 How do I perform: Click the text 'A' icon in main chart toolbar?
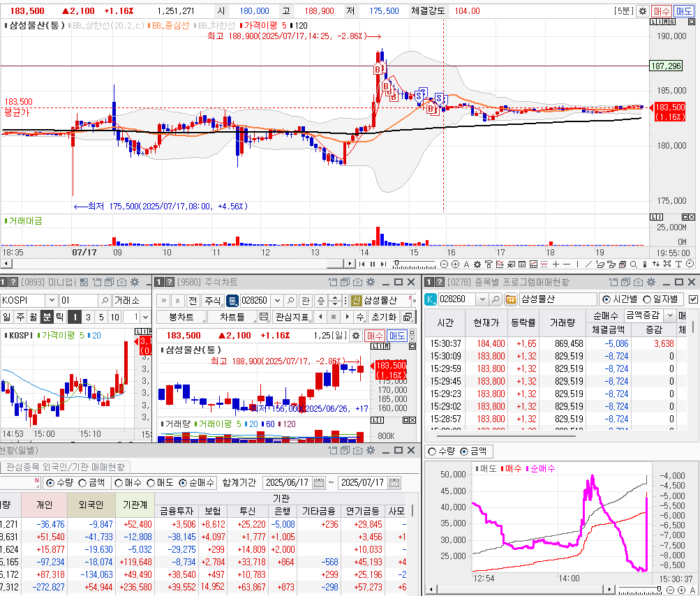coord(466,265)
